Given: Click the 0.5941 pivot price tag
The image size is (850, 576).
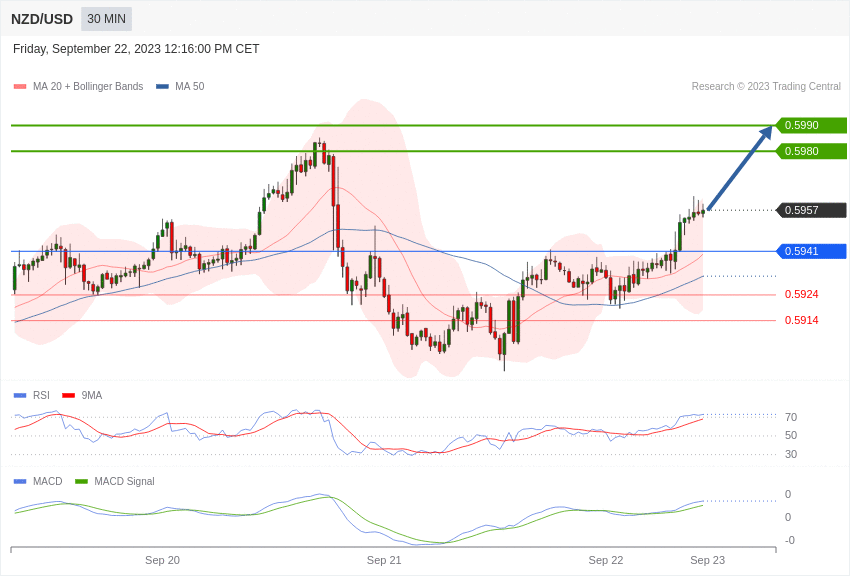Looking at the screenshot, I should (811, 251).
